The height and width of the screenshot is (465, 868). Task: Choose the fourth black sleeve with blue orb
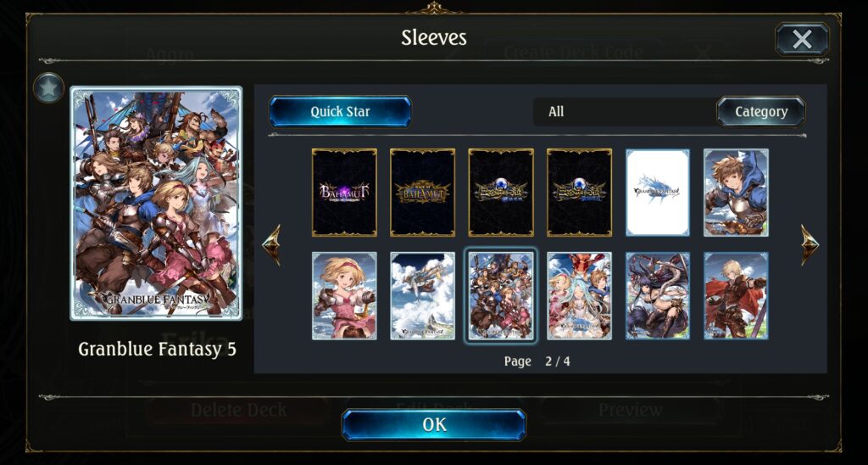coord(579,193)
